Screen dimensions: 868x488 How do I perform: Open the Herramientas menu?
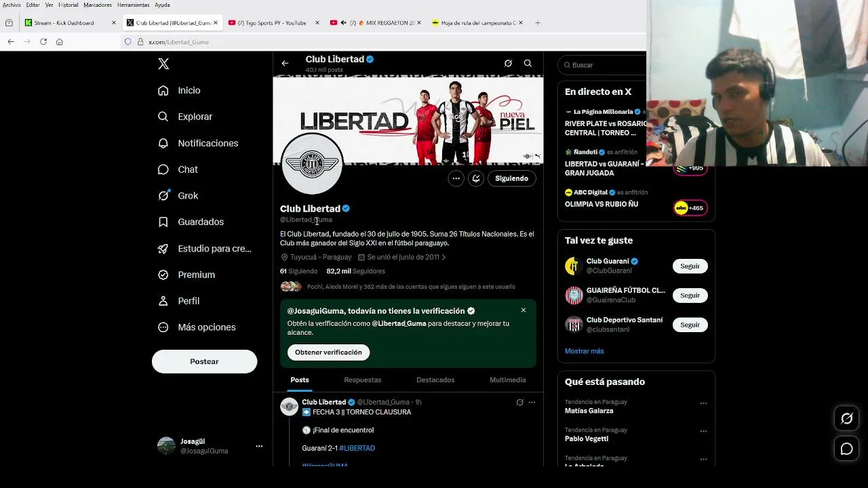click(133, 5)
